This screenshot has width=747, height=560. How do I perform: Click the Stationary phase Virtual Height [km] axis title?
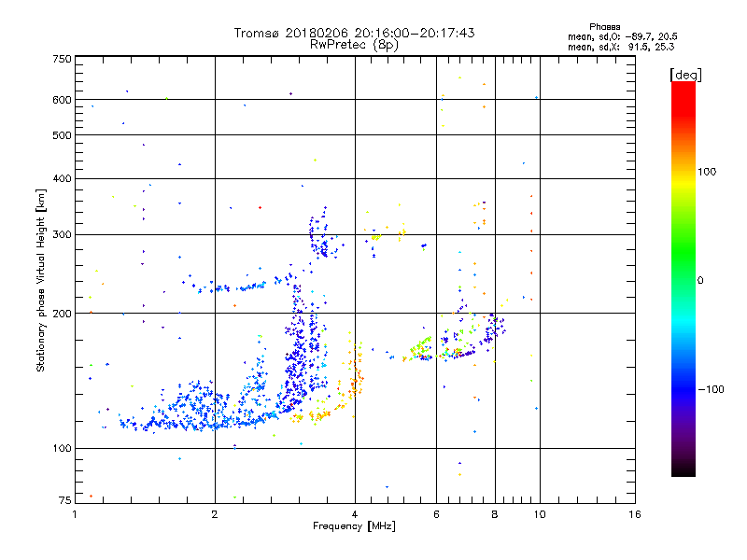point(40,280)
